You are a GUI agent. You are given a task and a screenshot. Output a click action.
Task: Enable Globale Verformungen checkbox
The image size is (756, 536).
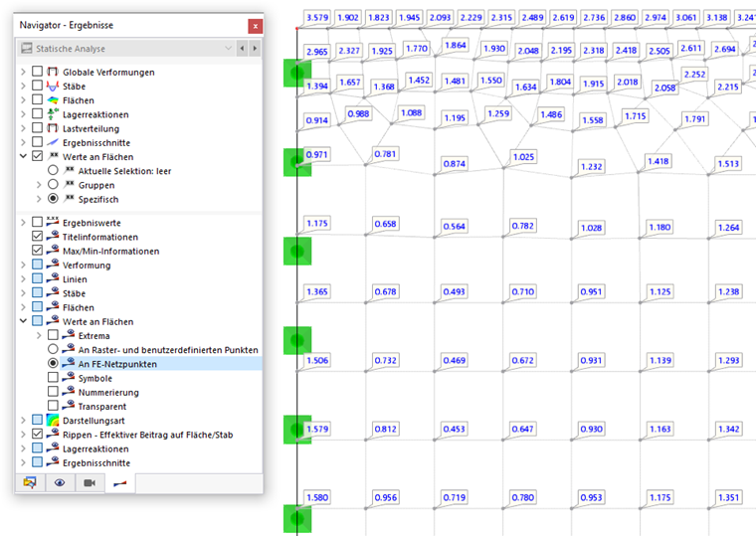(37, 72)
